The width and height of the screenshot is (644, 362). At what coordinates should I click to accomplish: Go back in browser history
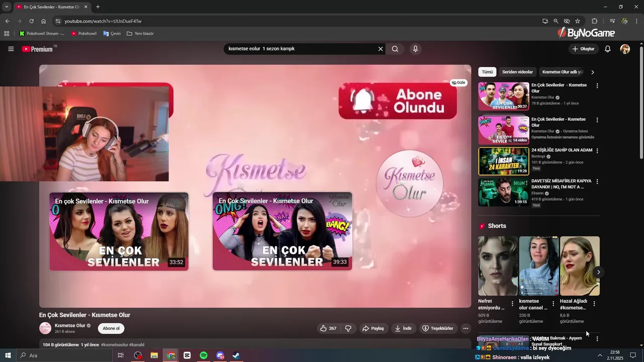click(7, 21)
